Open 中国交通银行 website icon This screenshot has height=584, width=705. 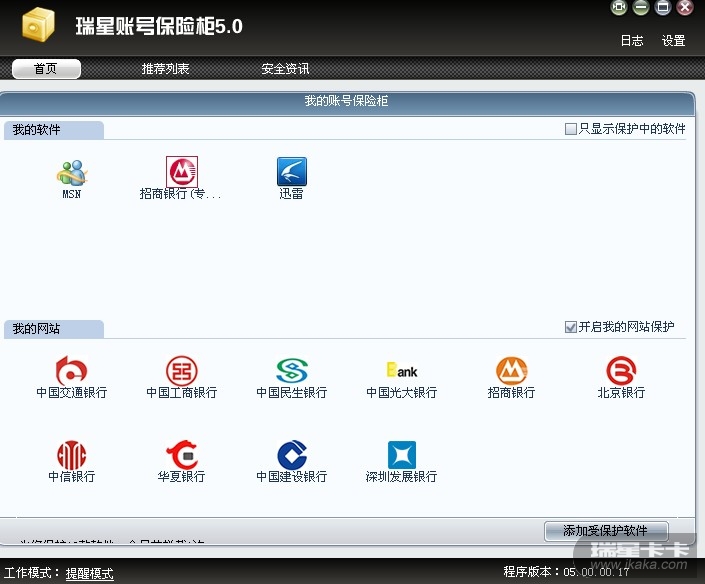click(71, 370)
